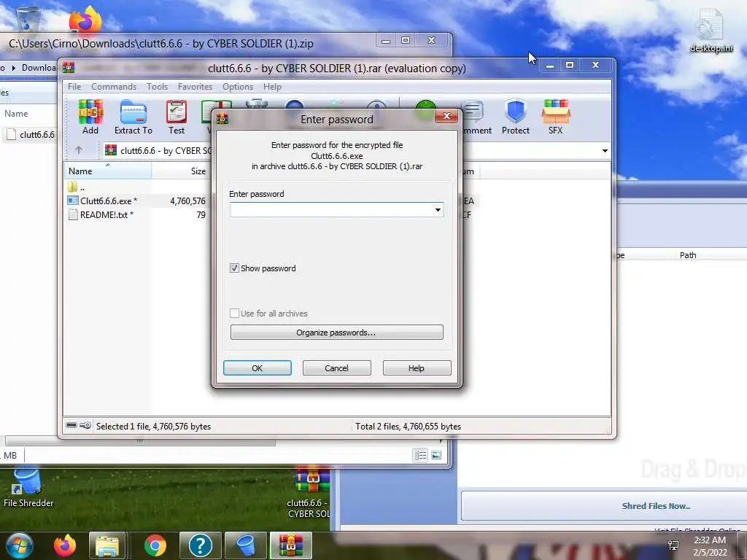Select clutt6.6.6 file in zip window
This screenshot has height=560, width=747.
[31, 135]
